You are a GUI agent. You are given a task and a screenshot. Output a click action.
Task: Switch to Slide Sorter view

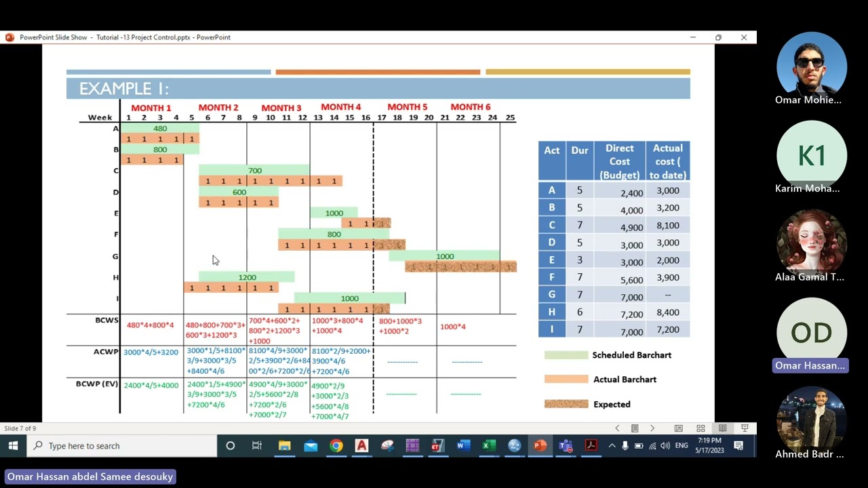click(x=701, y=428)
